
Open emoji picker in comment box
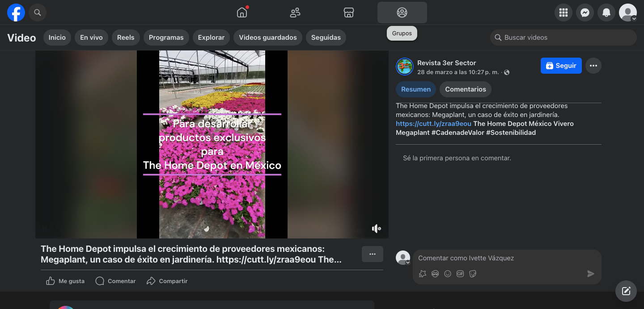448,274
